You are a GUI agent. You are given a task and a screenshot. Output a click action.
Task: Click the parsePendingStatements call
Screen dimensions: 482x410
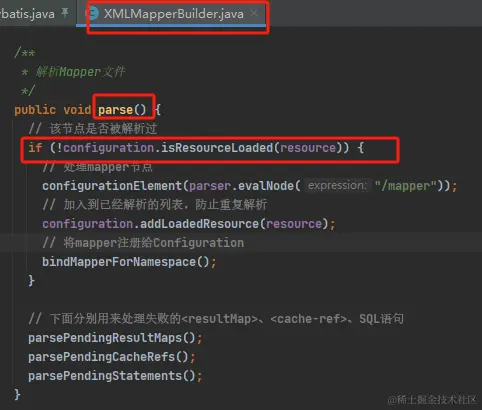[x=105, y=376]
